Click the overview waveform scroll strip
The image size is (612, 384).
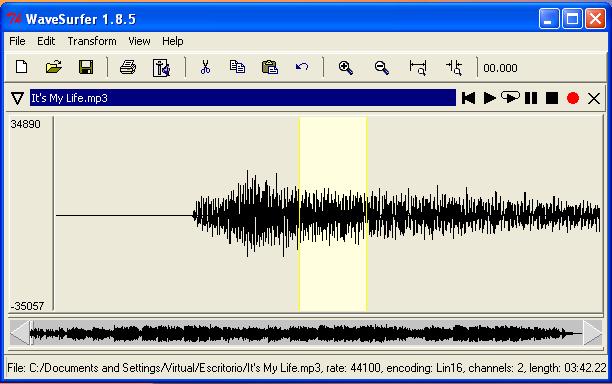point(306,334)
